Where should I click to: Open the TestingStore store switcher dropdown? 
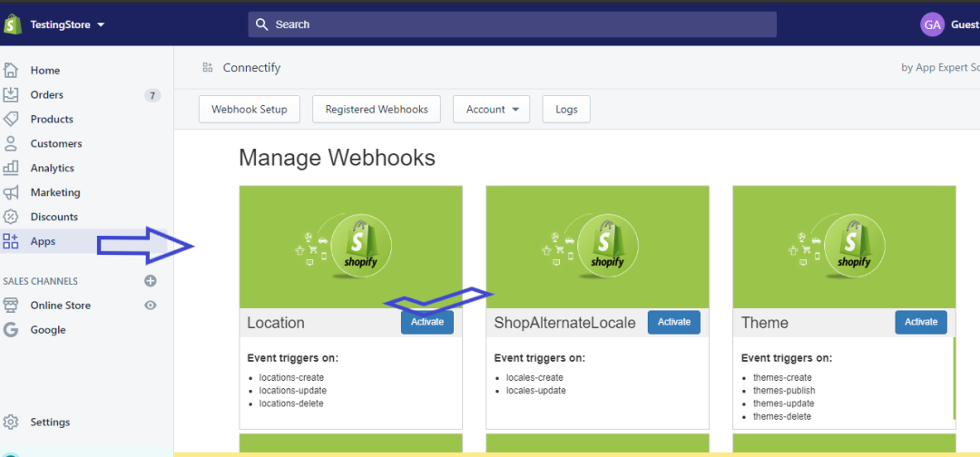[67, 25]
